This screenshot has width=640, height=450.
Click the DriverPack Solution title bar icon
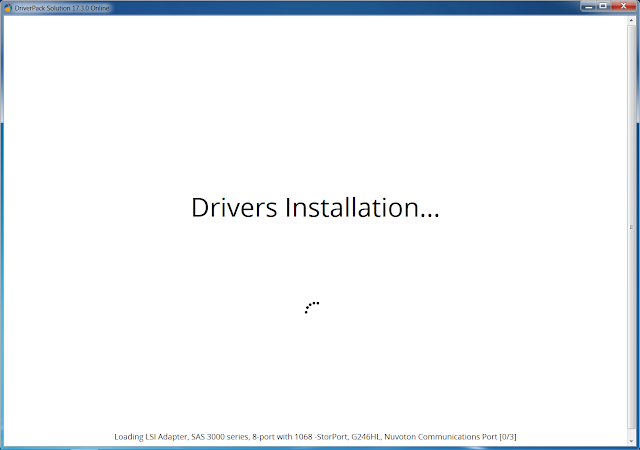[8, 8]
